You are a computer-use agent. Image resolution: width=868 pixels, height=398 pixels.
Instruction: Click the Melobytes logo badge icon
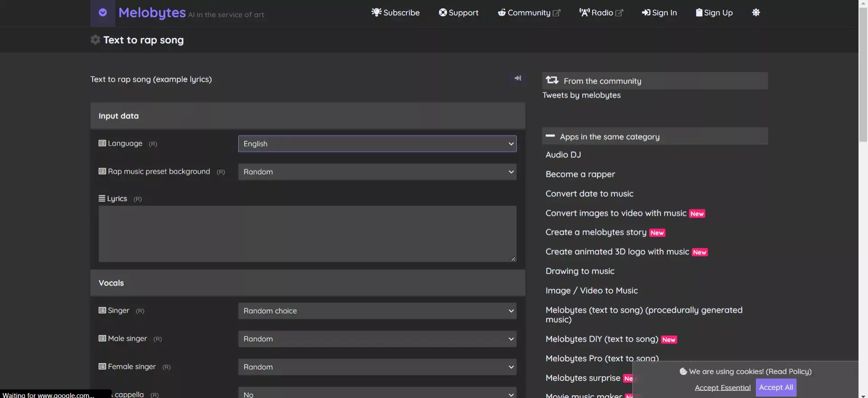tap(103, 13)
